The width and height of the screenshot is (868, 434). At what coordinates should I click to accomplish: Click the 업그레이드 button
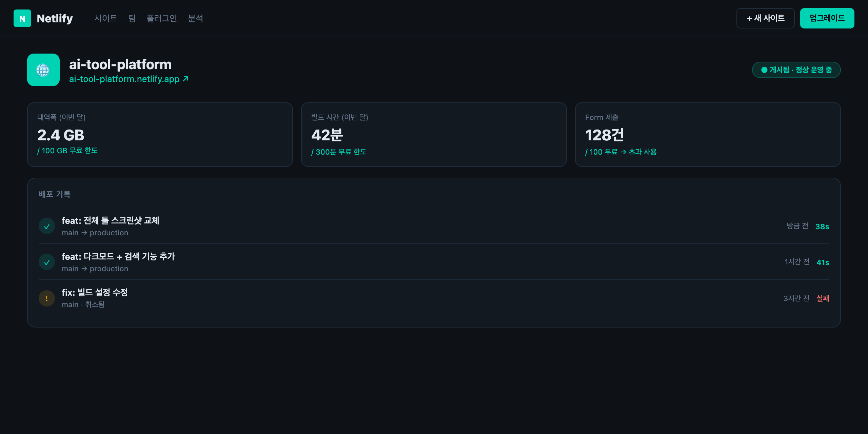[x=827, y=18]
